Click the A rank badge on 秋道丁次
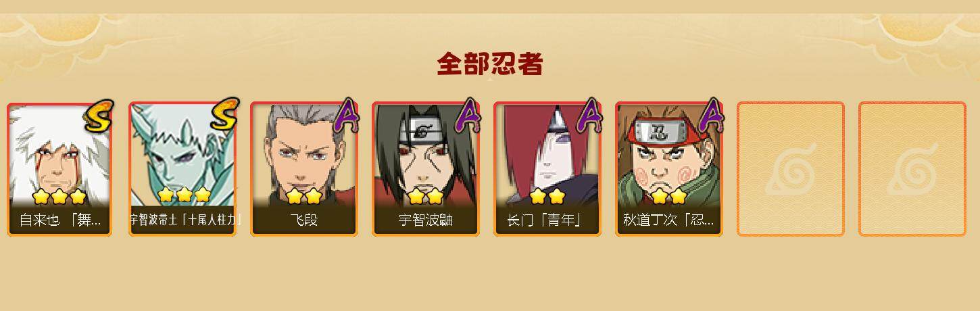The width and height of the screenshot is (980, 311). (712, 115)
